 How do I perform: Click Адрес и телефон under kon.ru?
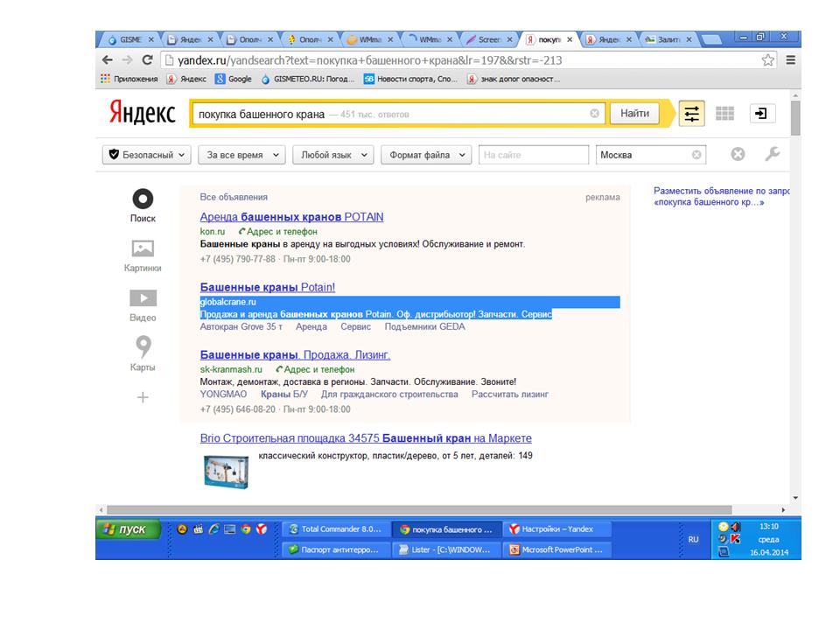point(278,231)
